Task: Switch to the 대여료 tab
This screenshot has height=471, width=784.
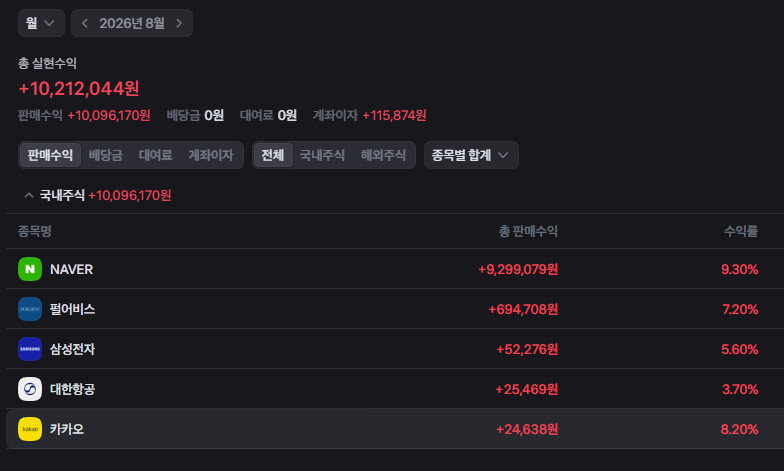Action: coord(156,155)
